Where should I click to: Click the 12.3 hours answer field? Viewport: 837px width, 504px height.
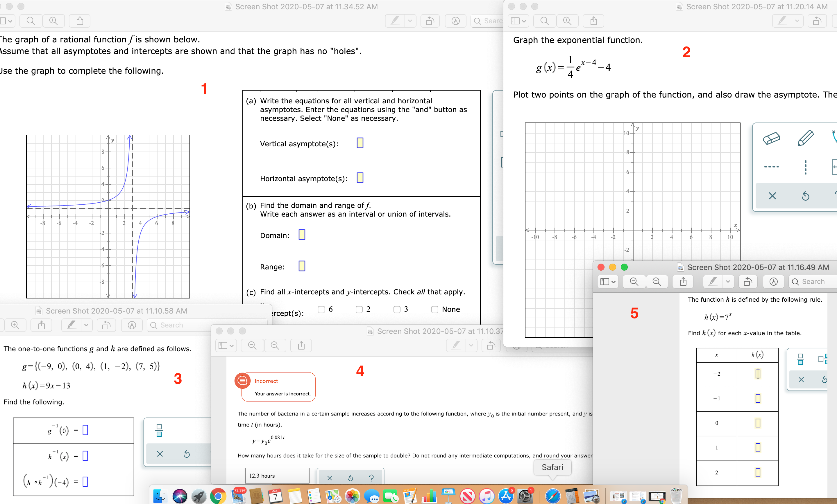pyautogui.click(x=277, y=476)
